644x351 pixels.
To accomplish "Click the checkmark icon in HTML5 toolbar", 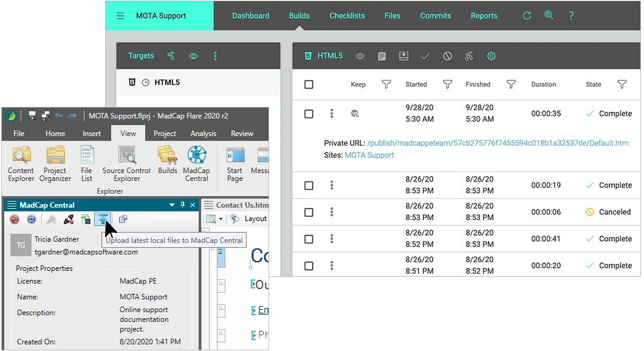I will tap(425, 56).
